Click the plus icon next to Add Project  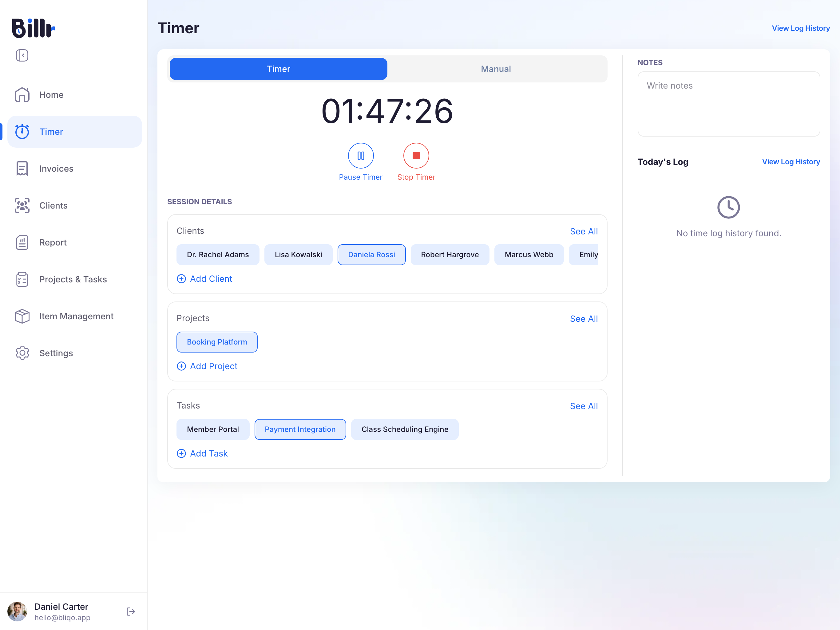coord(181,366)
